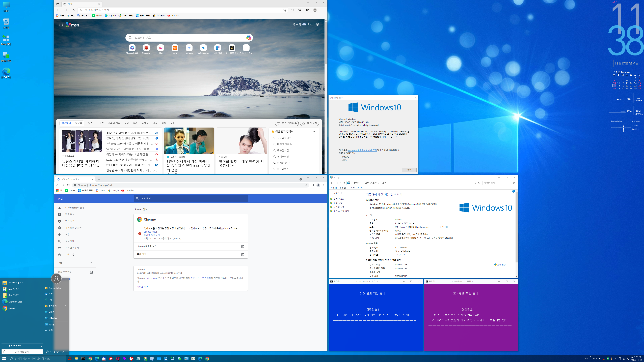Open 휴지통 recycle bin on desktop

pos(6,23)
